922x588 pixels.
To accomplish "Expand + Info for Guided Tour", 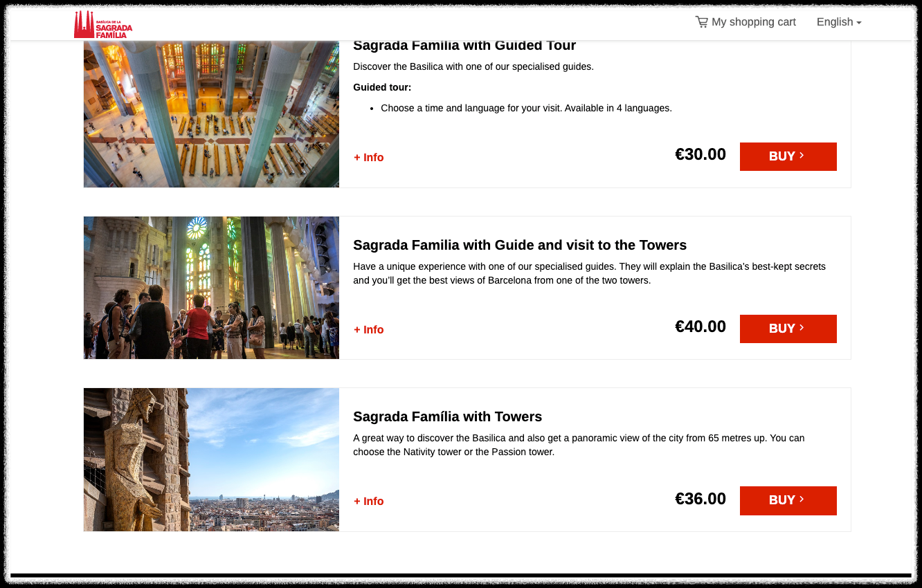I will point(369,158).
